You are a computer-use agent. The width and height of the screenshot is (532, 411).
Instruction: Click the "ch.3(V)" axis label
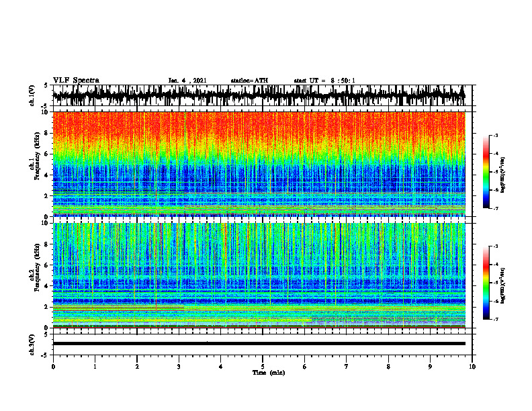[32, 345]
